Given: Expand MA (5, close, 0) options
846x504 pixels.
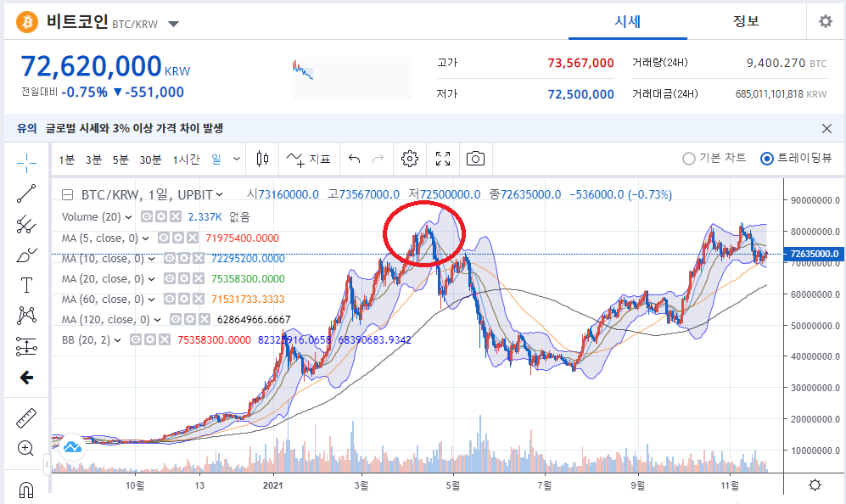Looking at the screenshot, I should (x=146, y=238).
